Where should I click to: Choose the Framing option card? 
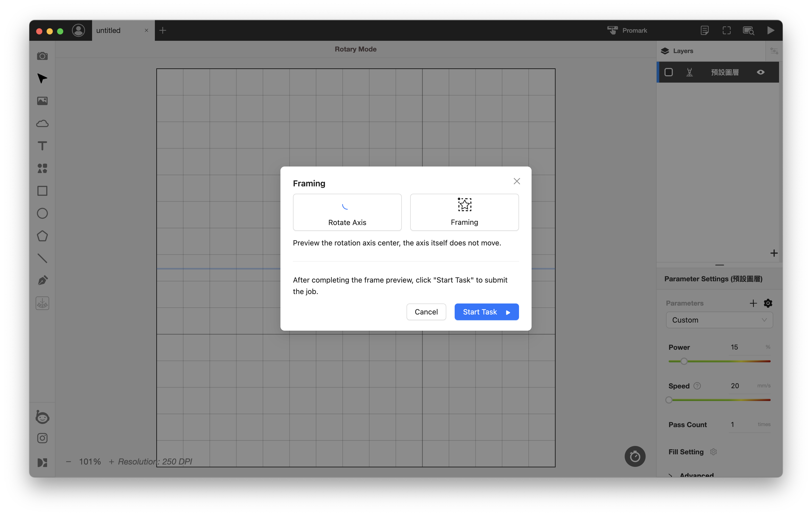pos(464,212)
